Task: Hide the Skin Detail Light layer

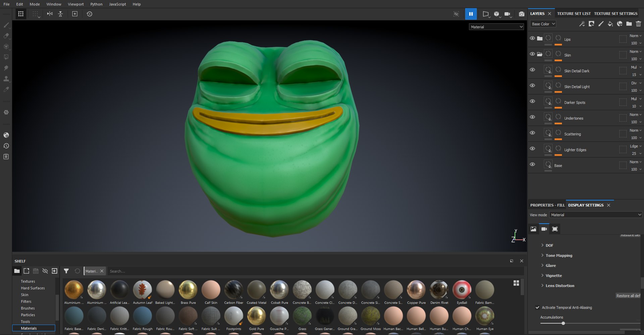Action: click(532, 86)
